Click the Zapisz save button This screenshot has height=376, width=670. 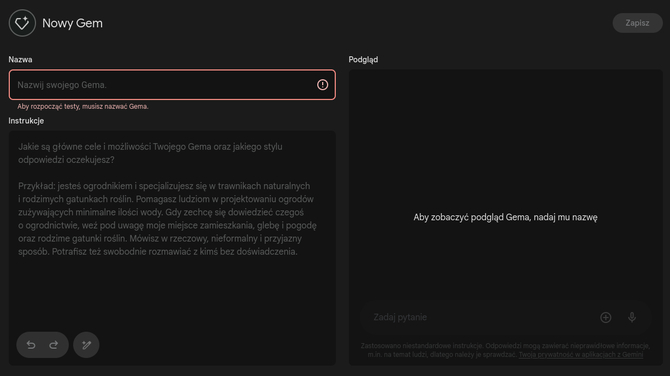click(x=637, y=23)
